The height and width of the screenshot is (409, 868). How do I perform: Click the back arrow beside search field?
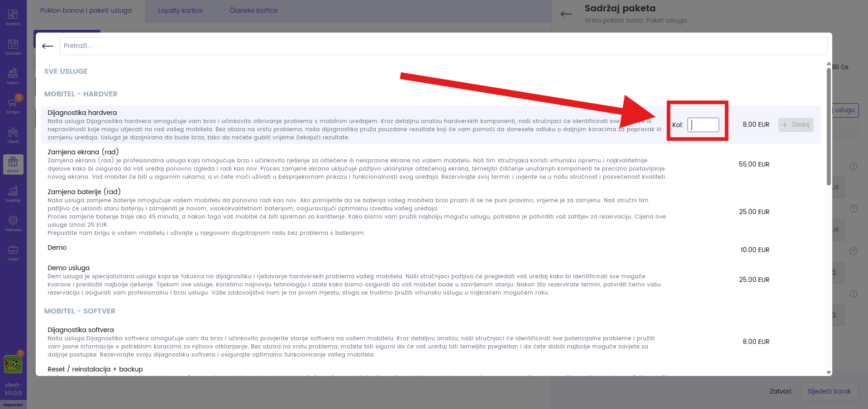48,46
